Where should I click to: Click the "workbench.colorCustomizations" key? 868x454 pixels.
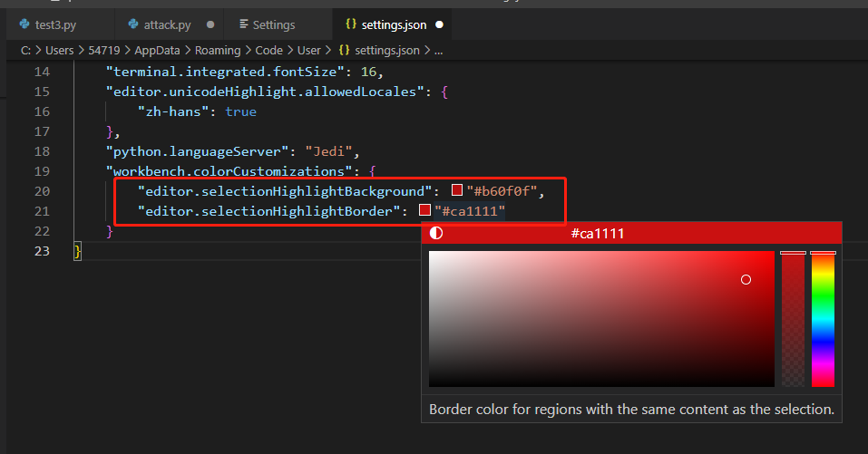click(229, 171)
